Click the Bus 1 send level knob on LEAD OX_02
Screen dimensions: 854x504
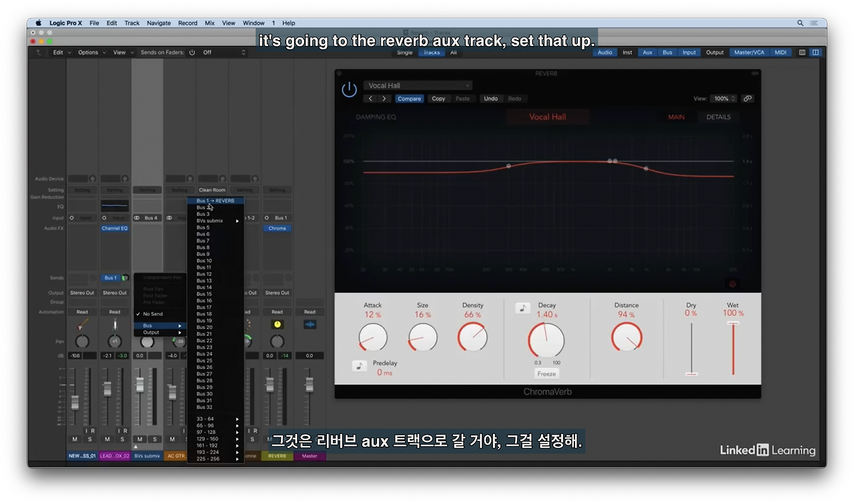pos(124,278)
